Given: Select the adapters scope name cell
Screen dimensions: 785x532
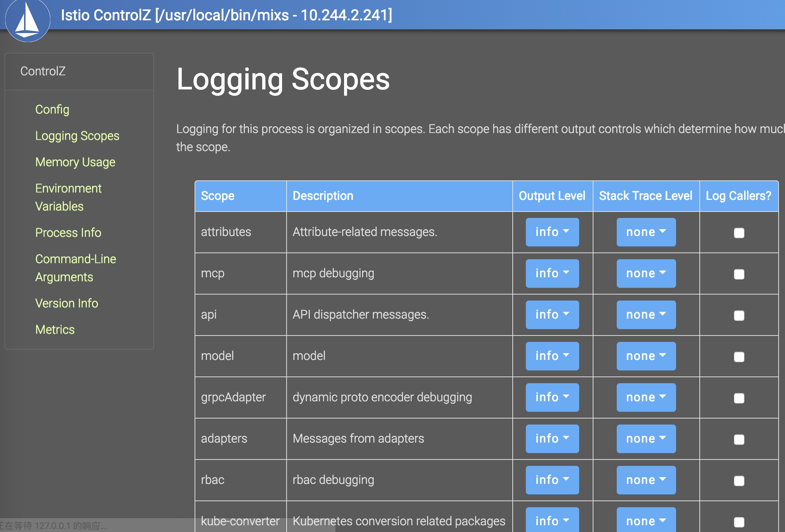Looking at the screenshot, I should tap(241, 439).
